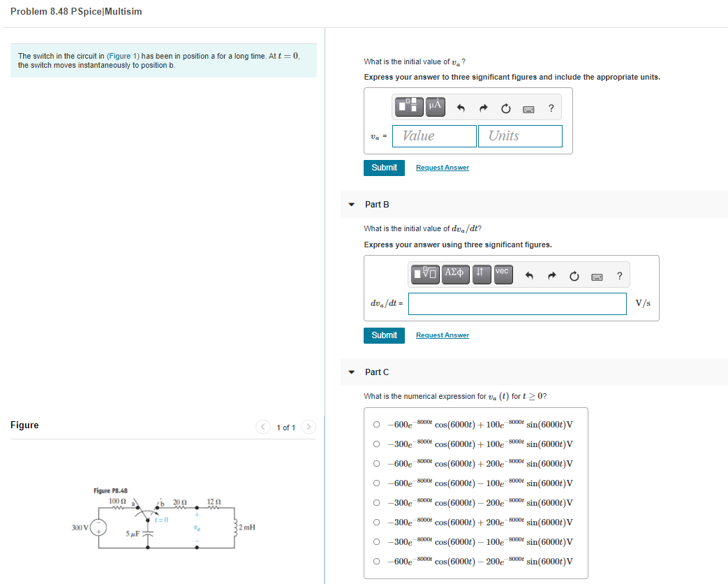Collapse the Part B section
This screenshot has width=728, height=584.
pos(351,204)
